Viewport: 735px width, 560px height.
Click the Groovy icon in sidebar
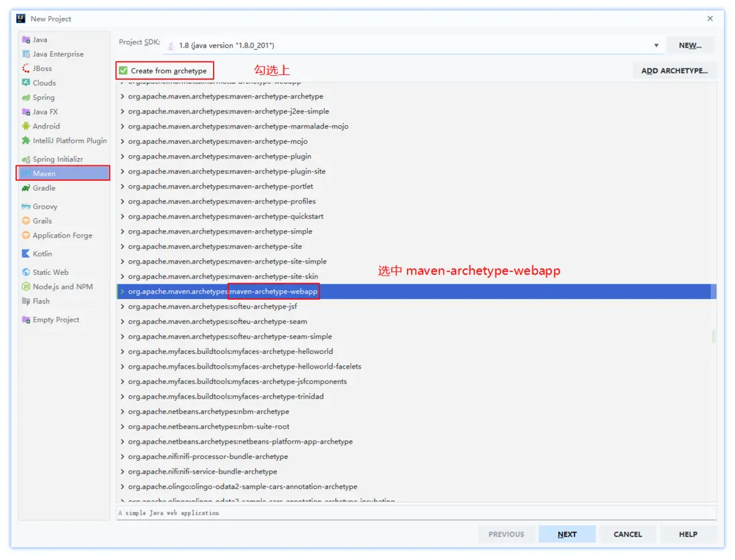pyautogui.click(x=26, y=207)
